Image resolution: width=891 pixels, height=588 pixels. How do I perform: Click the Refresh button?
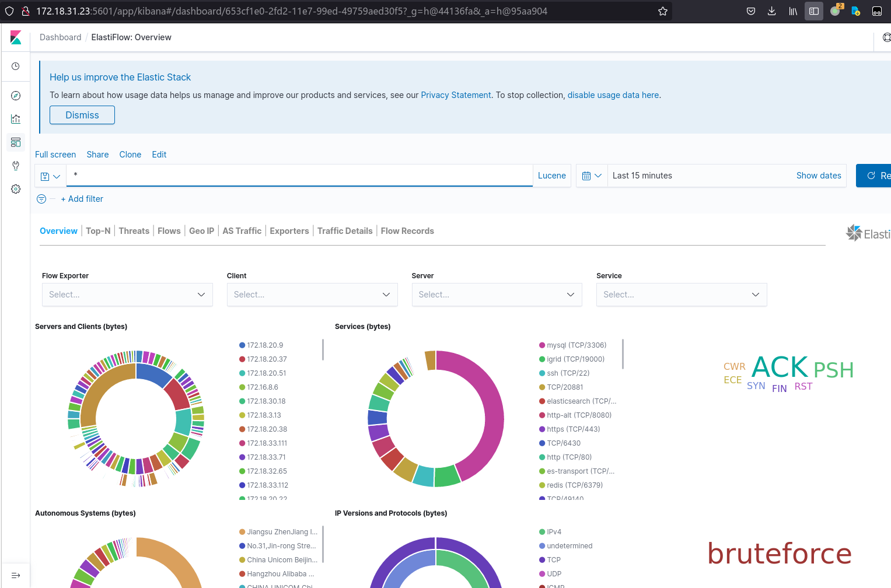click(x=873, y=176)
